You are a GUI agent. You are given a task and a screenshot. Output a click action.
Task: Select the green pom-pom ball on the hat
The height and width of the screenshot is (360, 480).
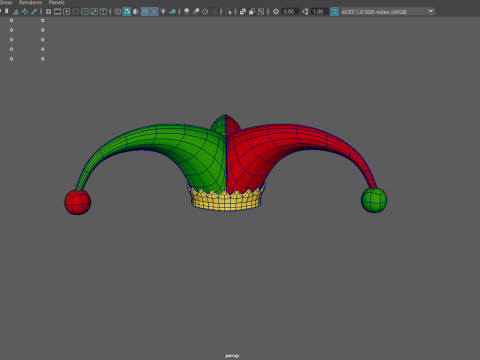(374, 200)
